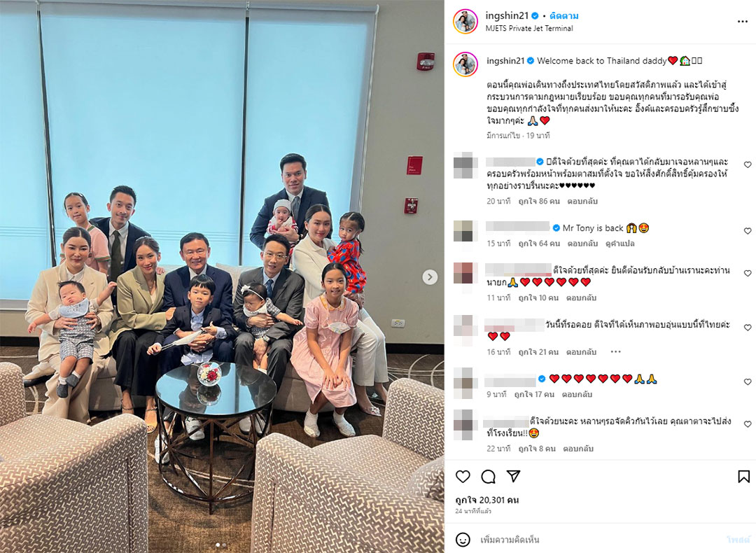Like the 'Mr Tony is back' comment
This screenshot has width=756, height=553.
click(748, 231)
